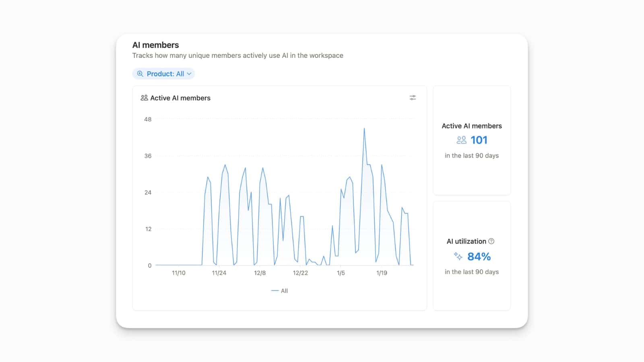Viewport: 644px width, 362px height.
Task: Click the magnifier icon in the Product filter
Action: point(140,74)
